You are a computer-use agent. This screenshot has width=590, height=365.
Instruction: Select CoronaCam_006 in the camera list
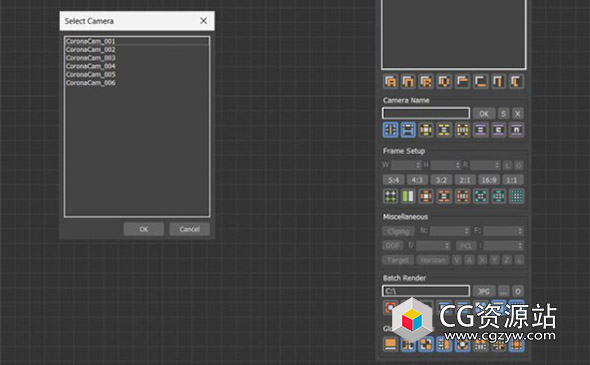pos(91,82)
